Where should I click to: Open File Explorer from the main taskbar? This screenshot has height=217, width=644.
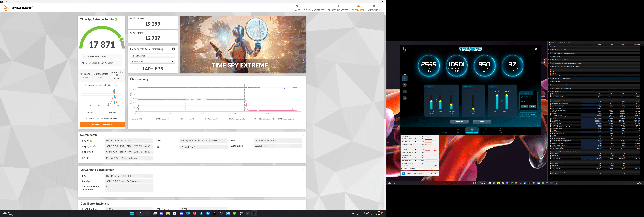click(x=168, y=213)
